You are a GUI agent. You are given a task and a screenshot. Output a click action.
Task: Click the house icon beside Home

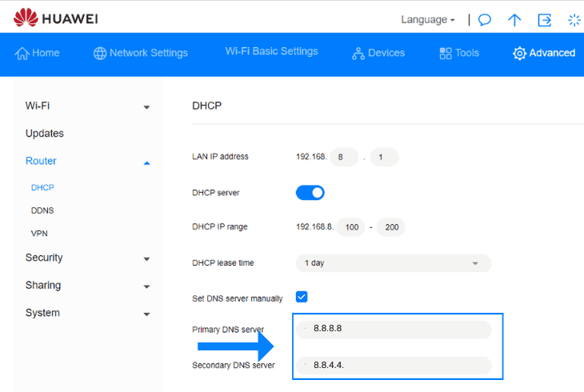(22, 54)
